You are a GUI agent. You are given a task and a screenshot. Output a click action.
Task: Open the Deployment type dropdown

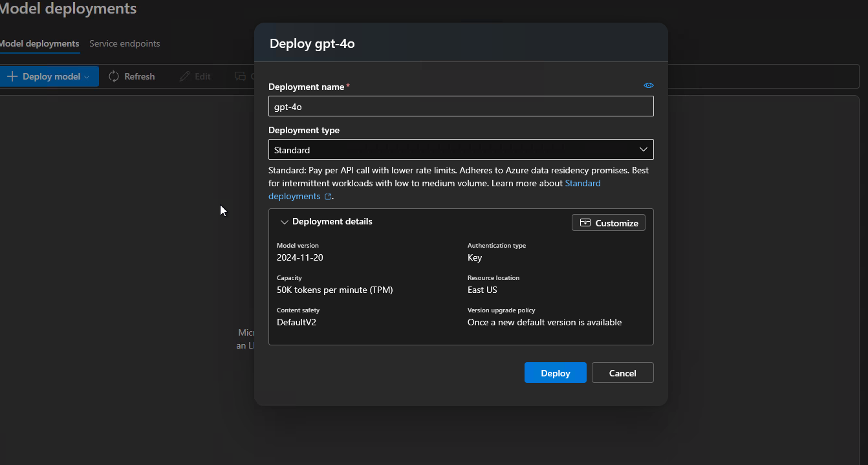(x=461, y=149)
